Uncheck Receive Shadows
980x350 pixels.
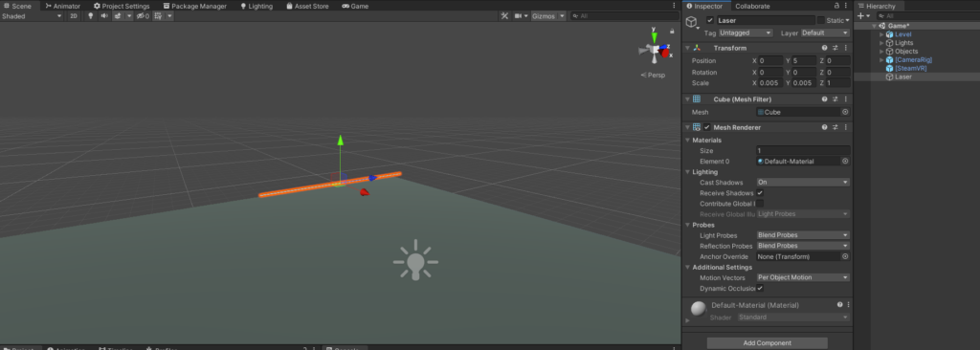click(x=760, y=193)
